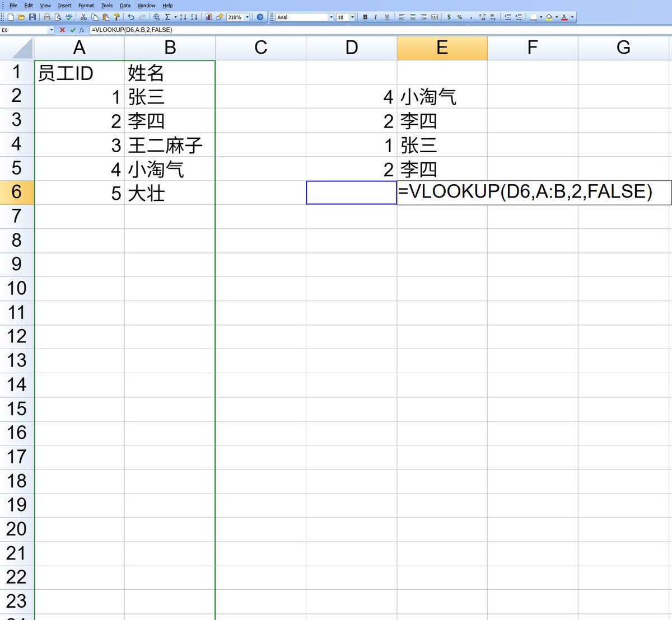The height and width of the screenshot is (620, 672).
Task: Open the borders dropdown arrow
Action: pos(541,17)
